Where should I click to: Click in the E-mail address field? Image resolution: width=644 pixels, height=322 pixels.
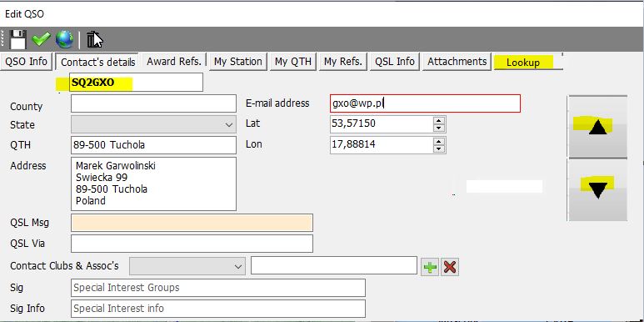tap(425, 103)
